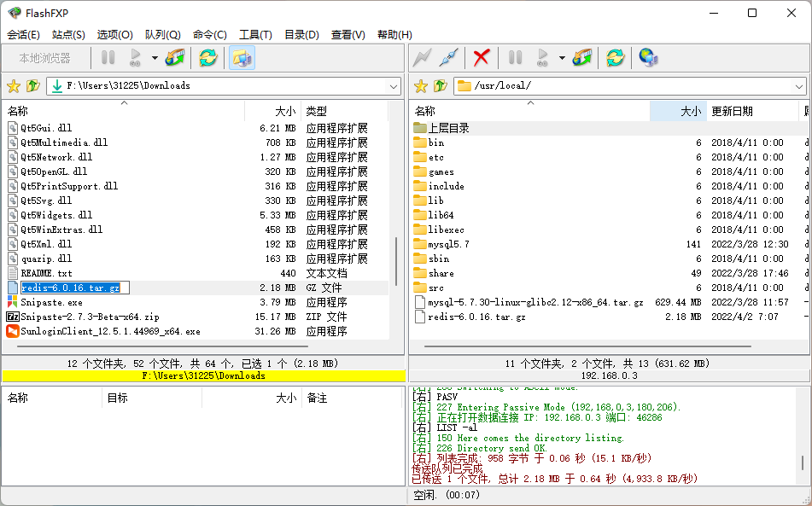The width and height of the screenshot is (812, 506).
Task: Open the 会话(E) menu
Action: [23, 35]
